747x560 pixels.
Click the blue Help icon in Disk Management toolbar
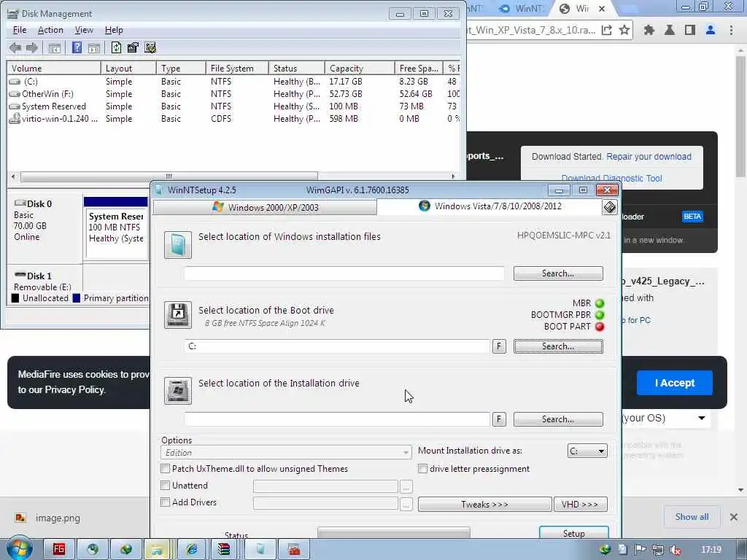(77, 47)
